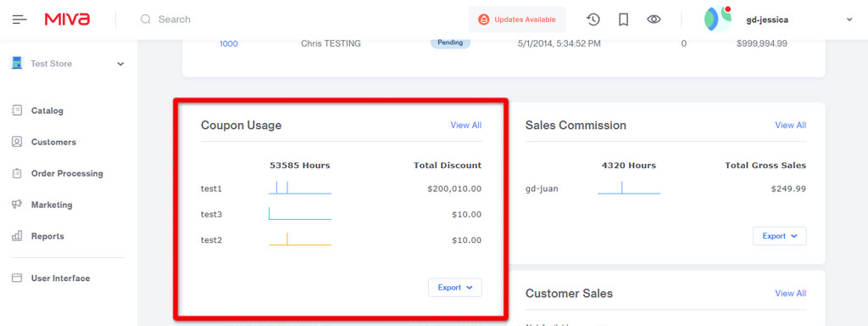
Task: Click the Test Store storefront icon
Action: (x=18, y=63)
